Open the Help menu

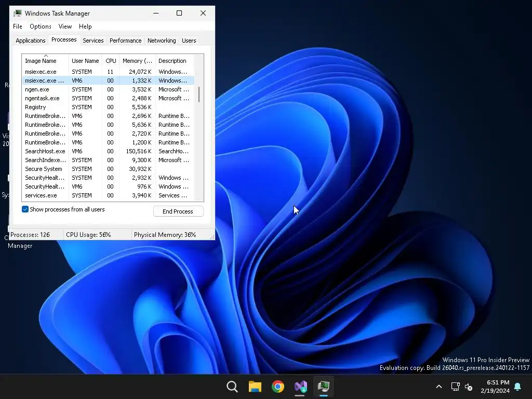pyautogui.click(x=85, y=26)
